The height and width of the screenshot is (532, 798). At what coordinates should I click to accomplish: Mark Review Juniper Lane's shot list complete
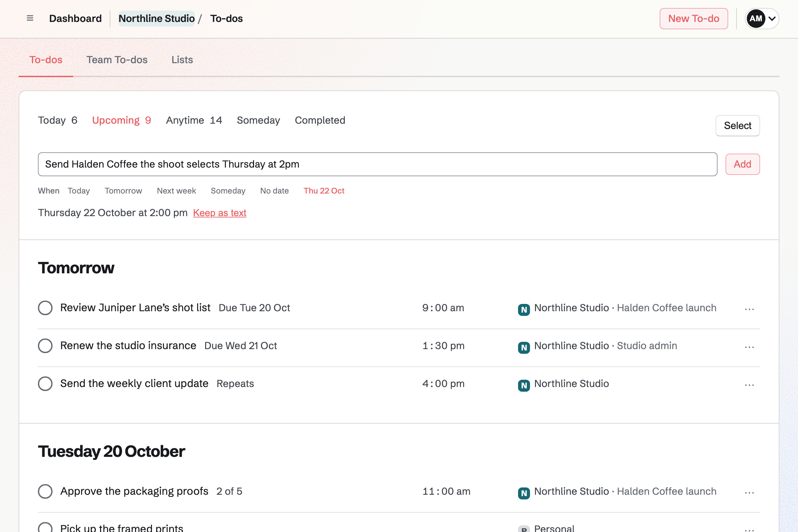pos(45,308)
